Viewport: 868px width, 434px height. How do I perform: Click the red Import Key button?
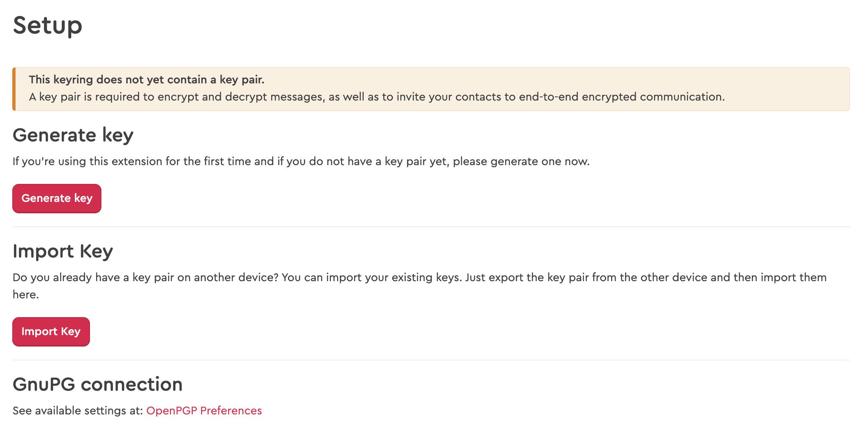[x=51, y=332]
